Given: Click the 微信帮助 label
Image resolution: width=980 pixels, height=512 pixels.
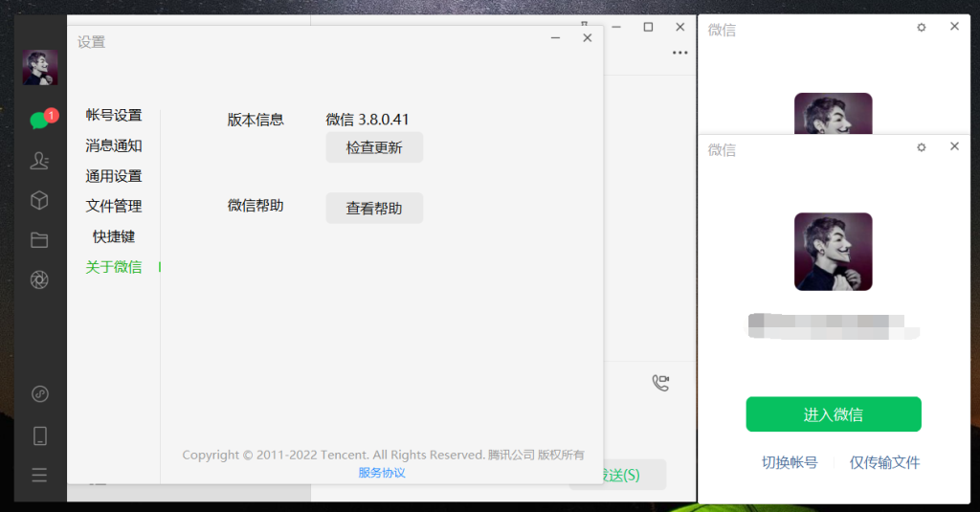Looking at the screenshot, I should tap(256, 206).
